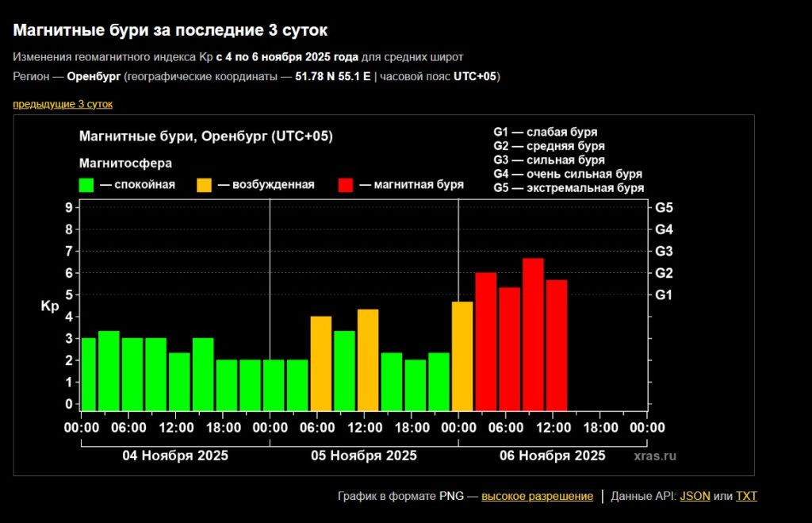This screenshot has width=812, height=523.
Task: Open the TXT data API link
Action: (746, 496)
